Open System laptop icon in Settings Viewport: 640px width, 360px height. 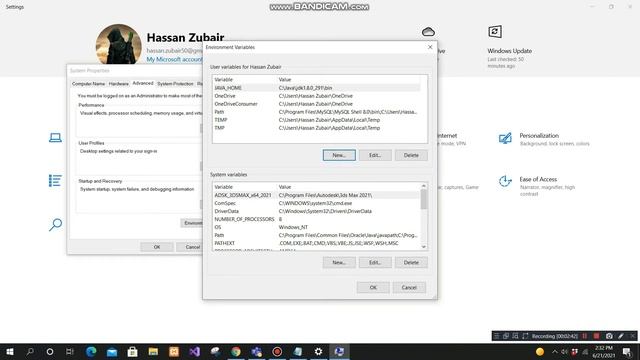(x=55, y=138)
